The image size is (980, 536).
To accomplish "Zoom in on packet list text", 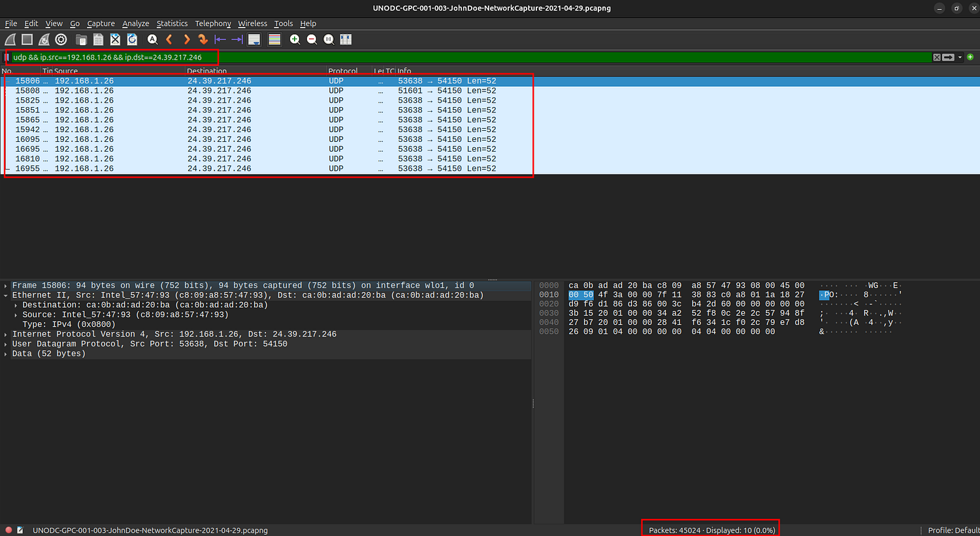I will [x=295, y=40].
